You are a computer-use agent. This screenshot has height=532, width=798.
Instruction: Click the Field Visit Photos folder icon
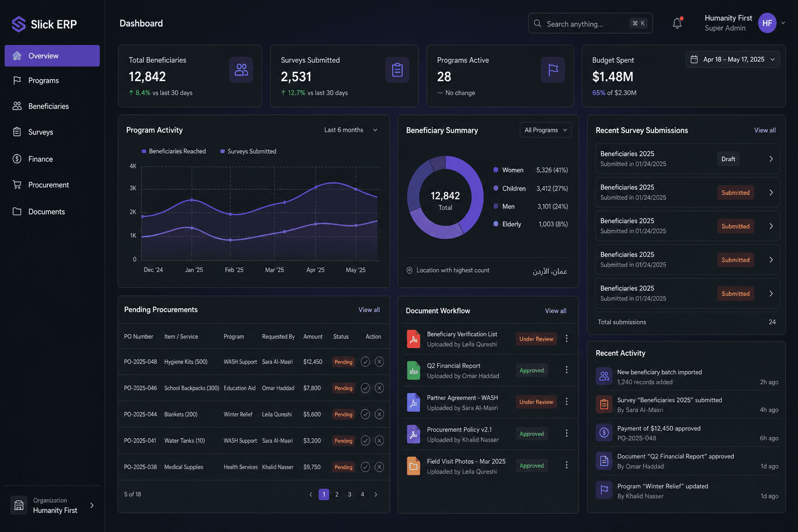[x=414, y=466]
